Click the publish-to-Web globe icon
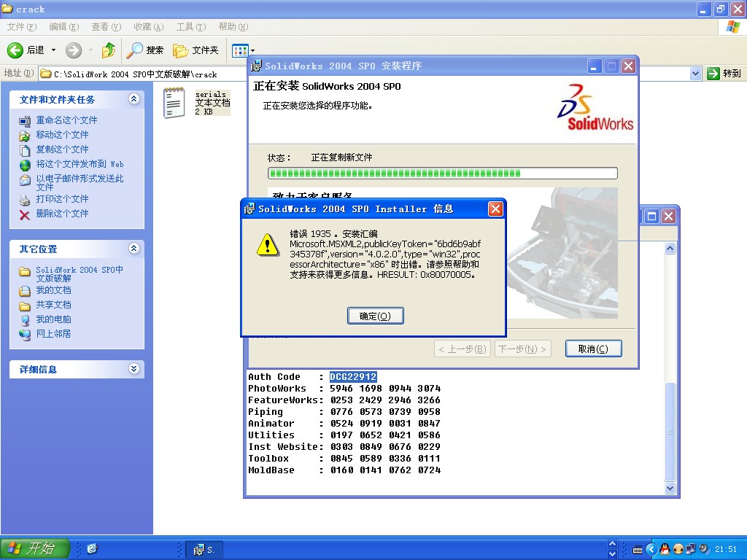 [25, 166]
